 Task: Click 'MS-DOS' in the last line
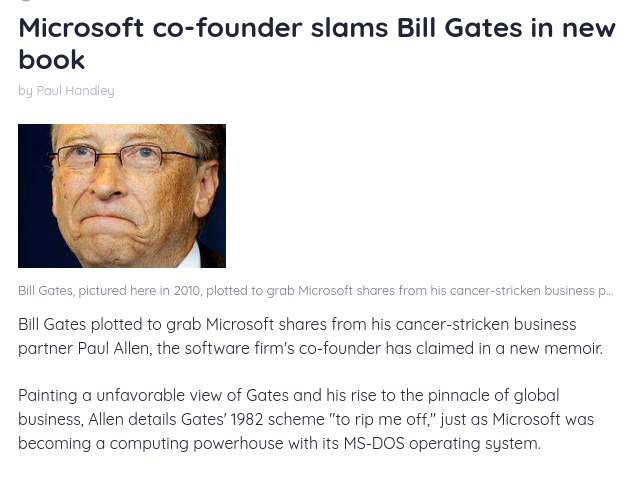pyautogui.click(x=374, y=443)
